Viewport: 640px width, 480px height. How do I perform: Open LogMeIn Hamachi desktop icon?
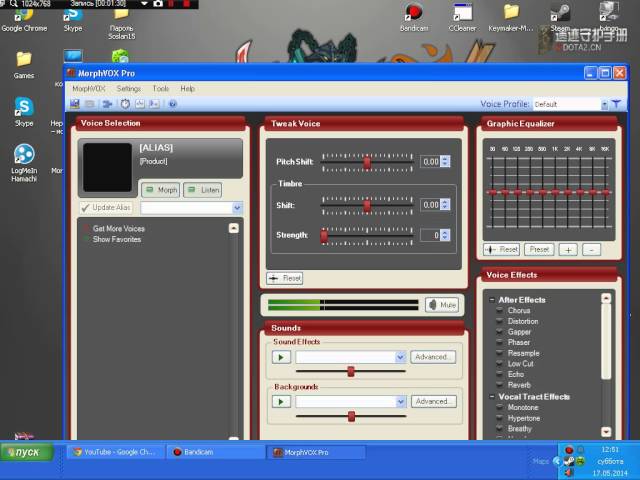click(24, 156)
